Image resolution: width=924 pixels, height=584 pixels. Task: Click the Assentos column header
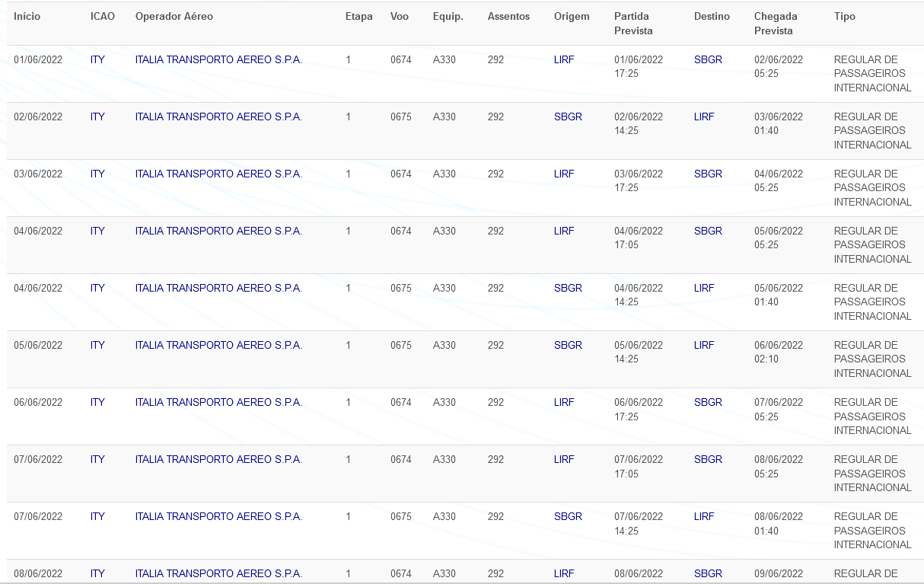[x=508, y=17]
